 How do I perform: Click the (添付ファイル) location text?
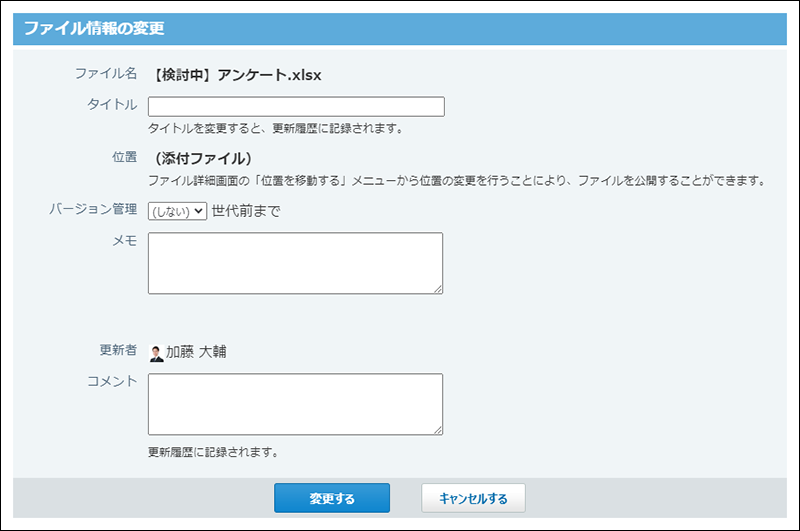click(x=203, y=159)
